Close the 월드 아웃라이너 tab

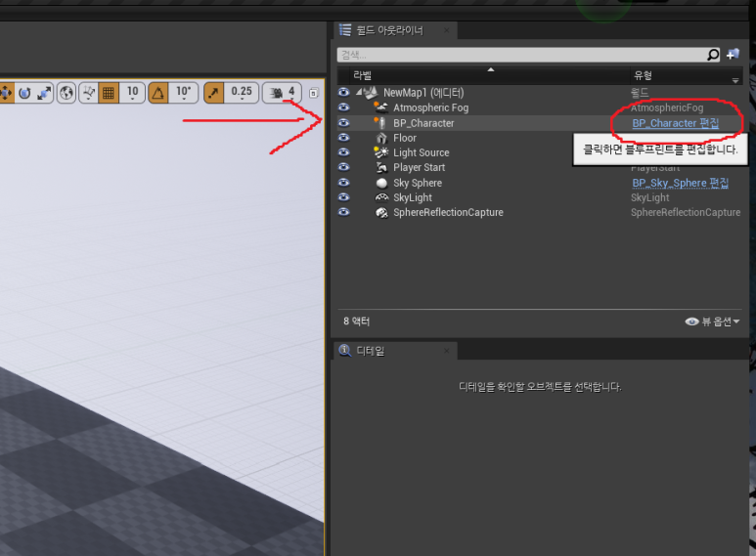coord(447,30)
